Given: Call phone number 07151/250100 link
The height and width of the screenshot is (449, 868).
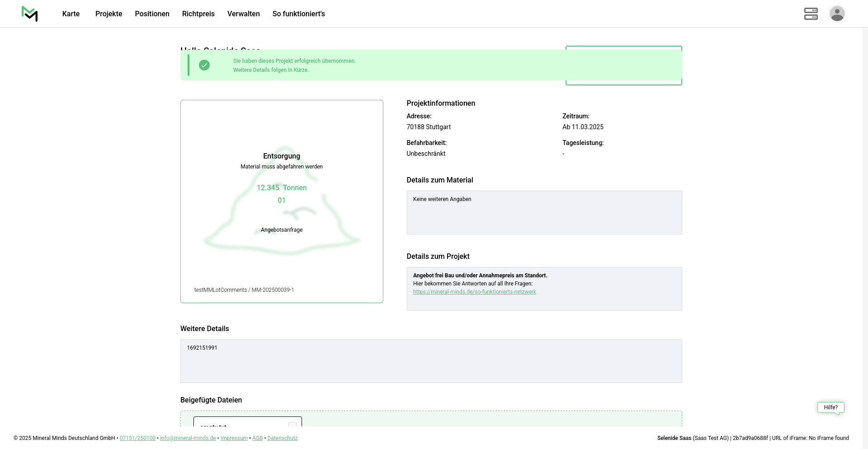Looking at the screenshot, I should (137, 438).
